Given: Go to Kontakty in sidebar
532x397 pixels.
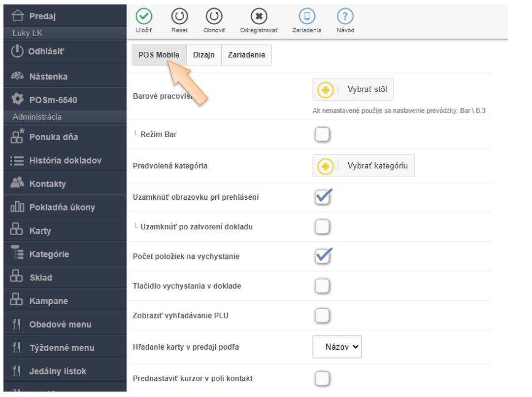Looking at the screenshot, I should point(47,184).
